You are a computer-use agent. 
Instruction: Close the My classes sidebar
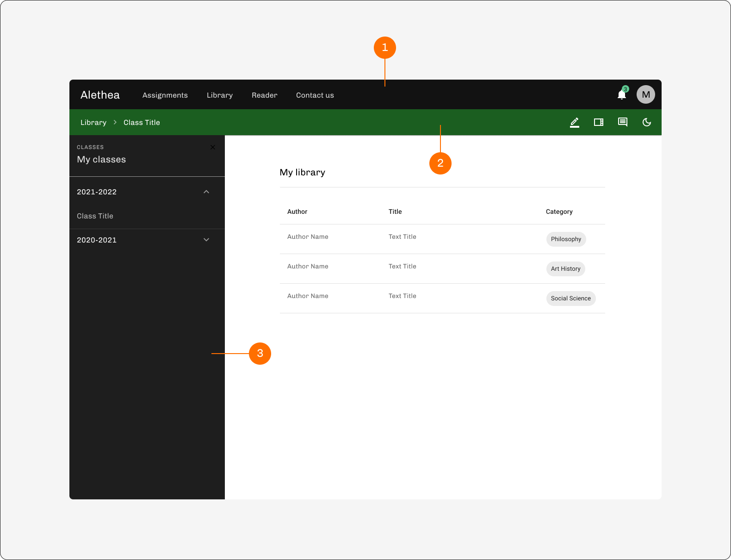coord(213,147)
